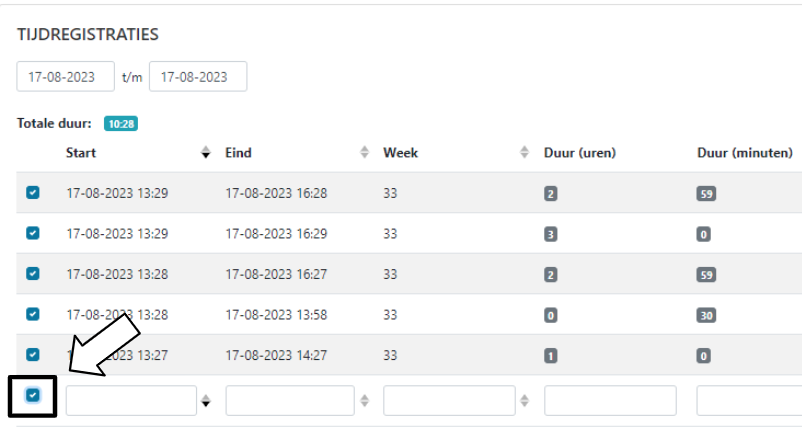Uncheck the 13:29 to 16:29 row checkbox
802x433 pixels.
(33, 233)
